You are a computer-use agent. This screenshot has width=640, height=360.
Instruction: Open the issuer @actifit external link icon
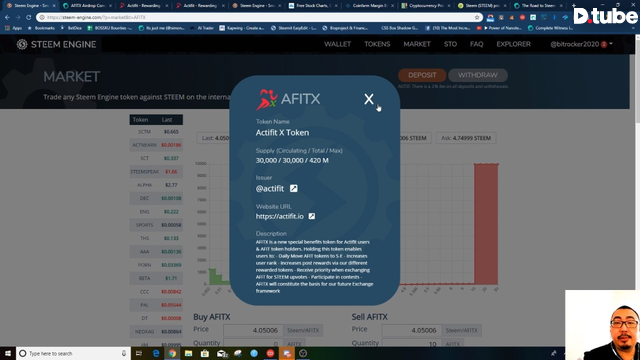pos(293,188)
